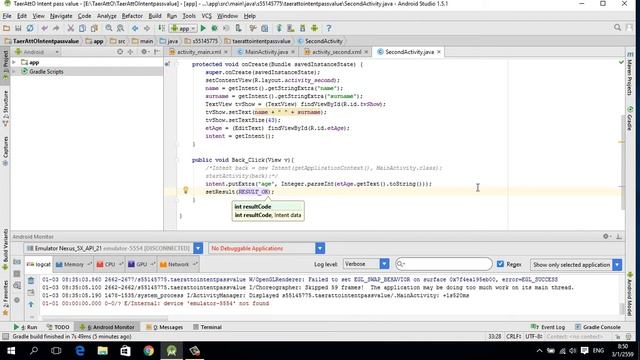640x360 pixels.
Task: Click the logcat search input field
Action: click(444, 264)
